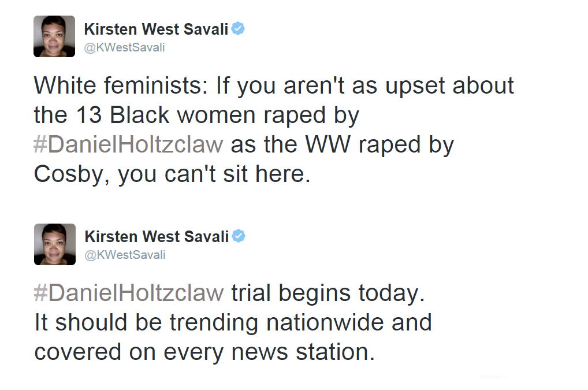Viewport: 588px width, 390px height.
Task: Click the line "the 13 Black women raped by"
Action: [x=196, y=116]
